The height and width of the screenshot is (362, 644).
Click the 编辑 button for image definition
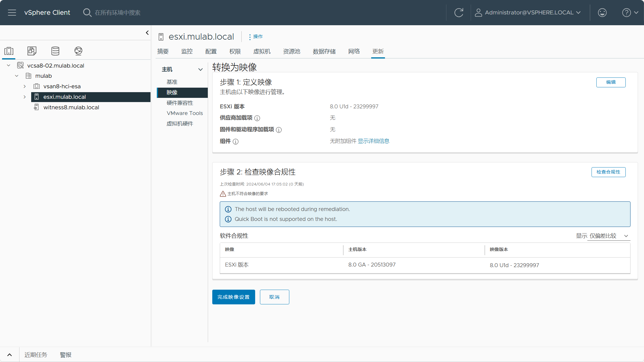coord(611,82)
